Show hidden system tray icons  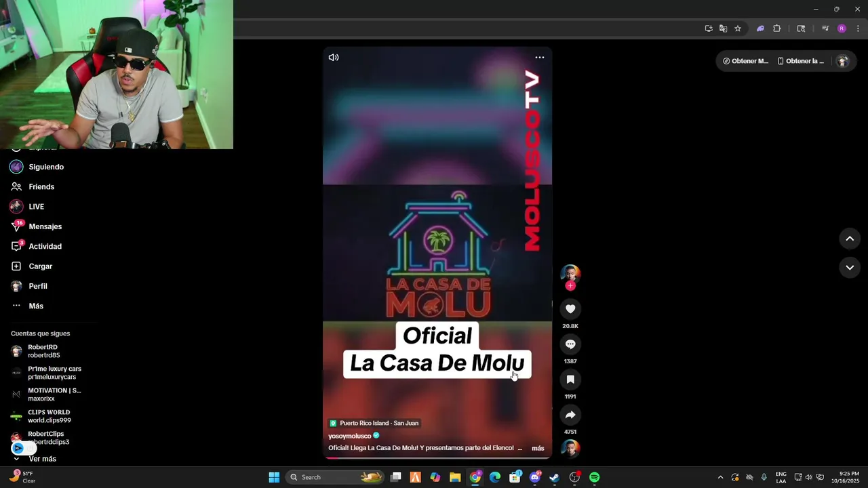point(720,477)
